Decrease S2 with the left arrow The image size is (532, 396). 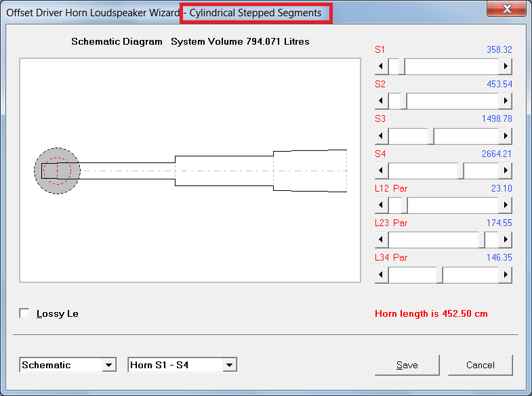tap(382, 101)
